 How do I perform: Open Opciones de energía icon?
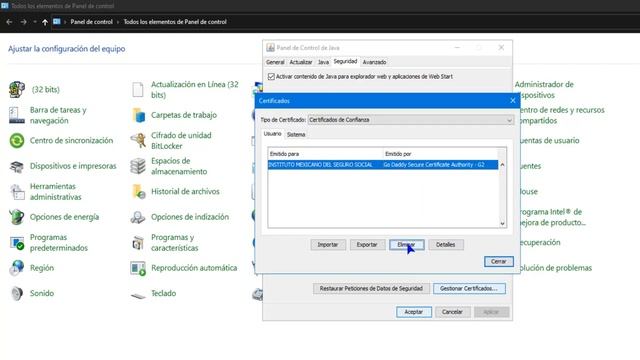[x=17, y=217]
